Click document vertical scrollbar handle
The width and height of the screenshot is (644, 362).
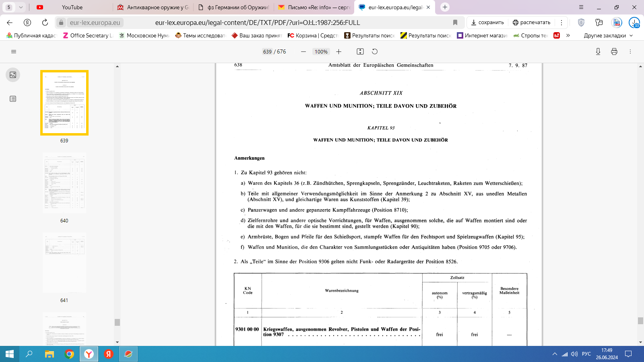click(640, 321)
